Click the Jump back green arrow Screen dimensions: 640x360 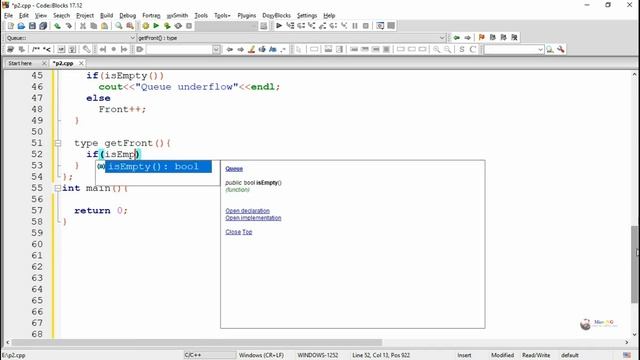click(x=457, y=38)
